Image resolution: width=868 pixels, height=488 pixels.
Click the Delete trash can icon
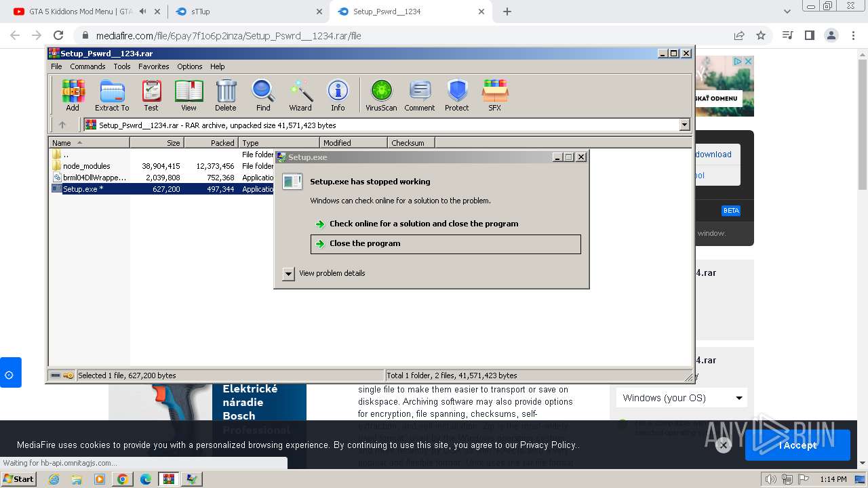(x=226, y=95)
